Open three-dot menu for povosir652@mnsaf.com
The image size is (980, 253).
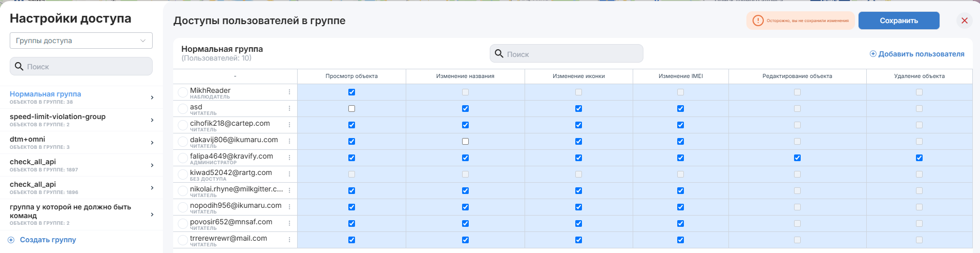(x=289, y=224)
